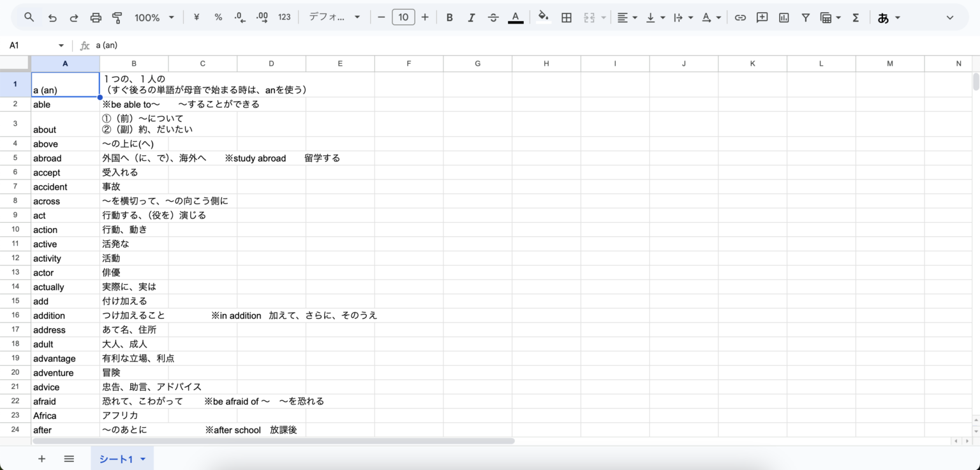Insert a chart using the chart icon
Image resolution: width=980 pixels, height=470 pixels.
[783, 18]
